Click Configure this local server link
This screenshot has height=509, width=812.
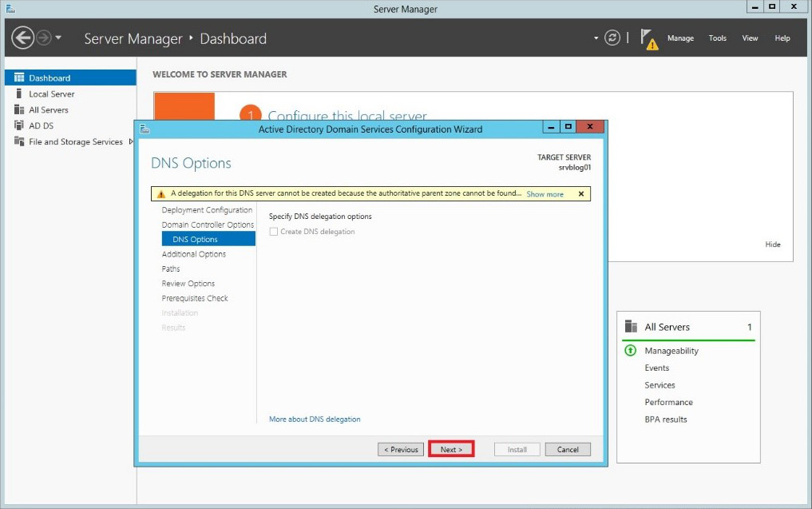click(347, 116)
